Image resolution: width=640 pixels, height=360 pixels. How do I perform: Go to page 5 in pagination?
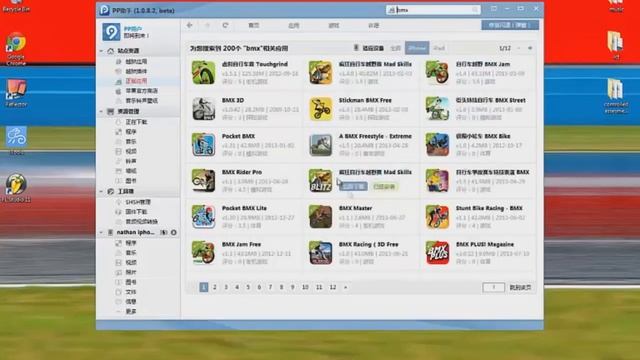248,287
